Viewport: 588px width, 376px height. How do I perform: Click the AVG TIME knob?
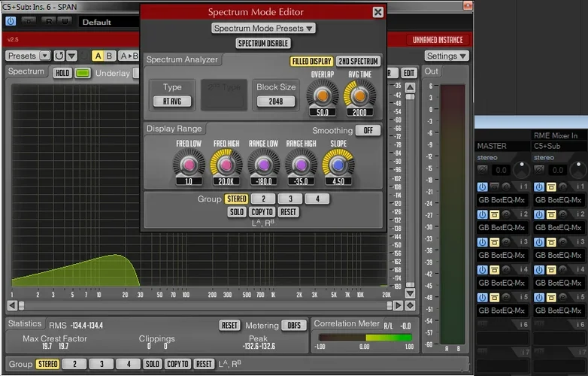click(359, 96)
